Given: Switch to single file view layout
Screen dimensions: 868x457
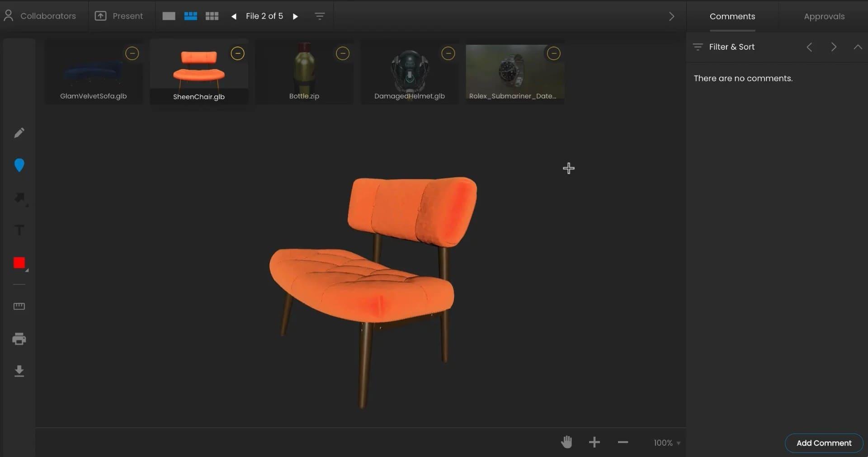Looking at the screenshot, I should pyautogui.click(x=169, y=16).
